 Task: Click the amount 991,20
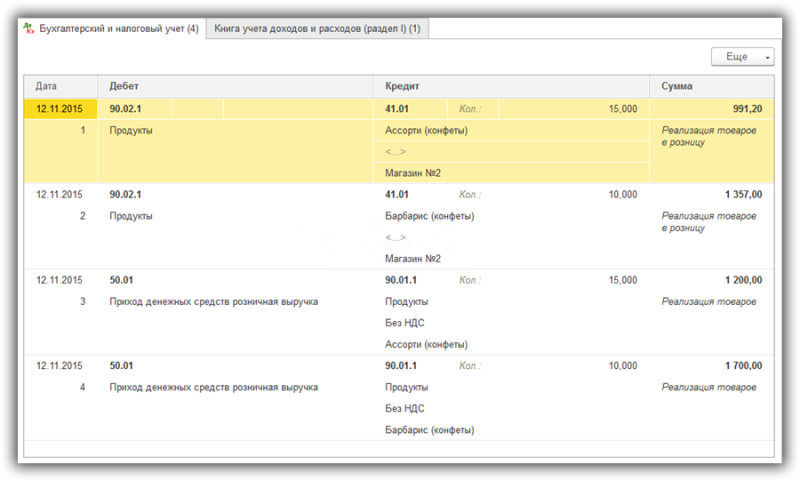click(747, 109)
